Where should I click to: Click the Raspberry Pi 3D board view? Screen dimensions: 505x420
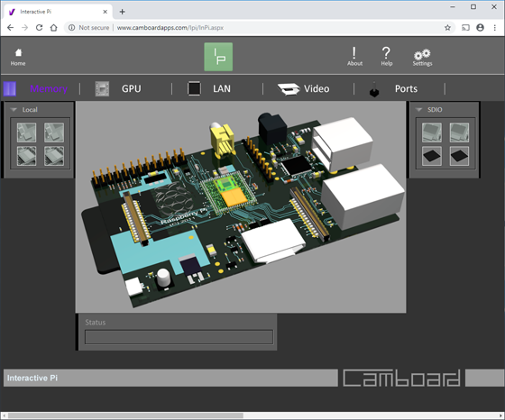[x=241, y=207]
